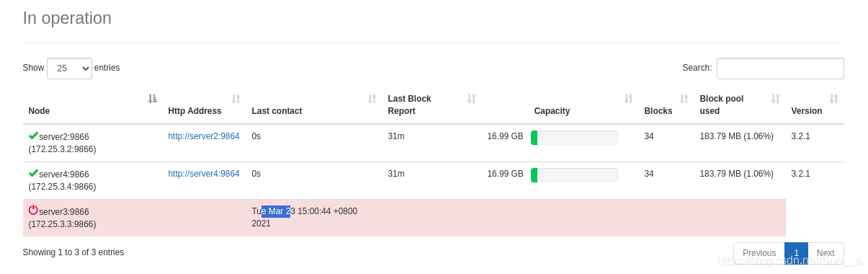Sort by Node column sort icon
This screenshot has height=274, width=868.
click(153, 99)
